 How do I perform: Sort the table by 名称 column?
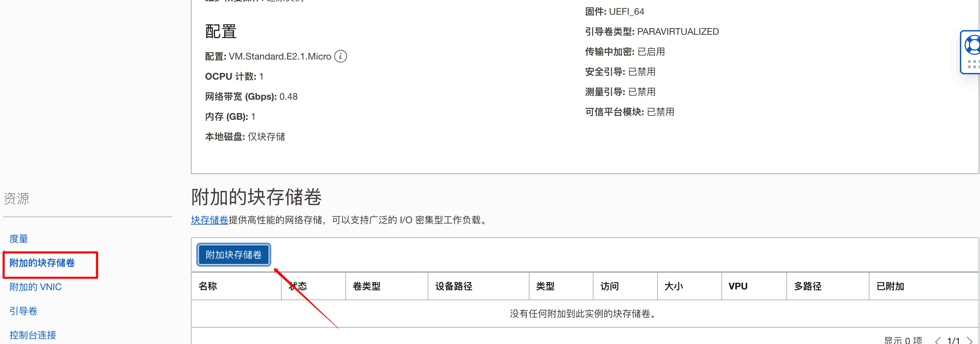[207, 286]
